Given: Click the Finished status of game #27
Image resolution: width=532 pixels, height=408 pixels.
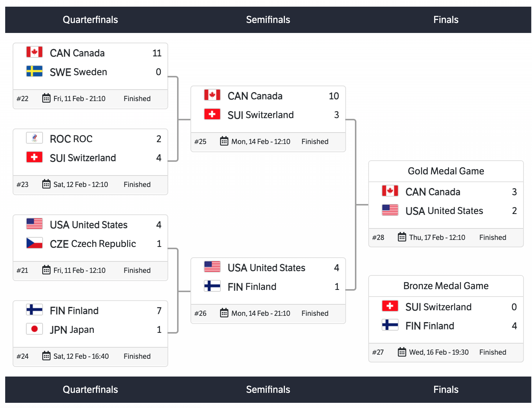Looking at the screenshot, I should (492, 352).
